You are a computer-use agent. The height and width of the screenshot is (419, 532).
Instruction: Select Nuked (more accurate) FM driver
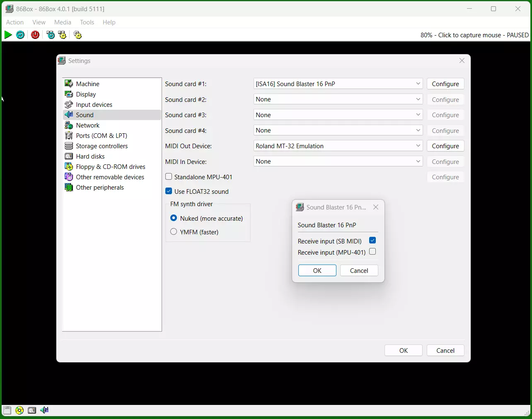click(174, 218)
